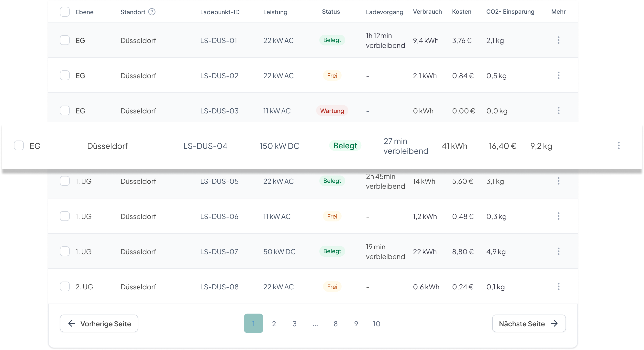Click the Ladepunkt-ID column header

pos(220,12)
